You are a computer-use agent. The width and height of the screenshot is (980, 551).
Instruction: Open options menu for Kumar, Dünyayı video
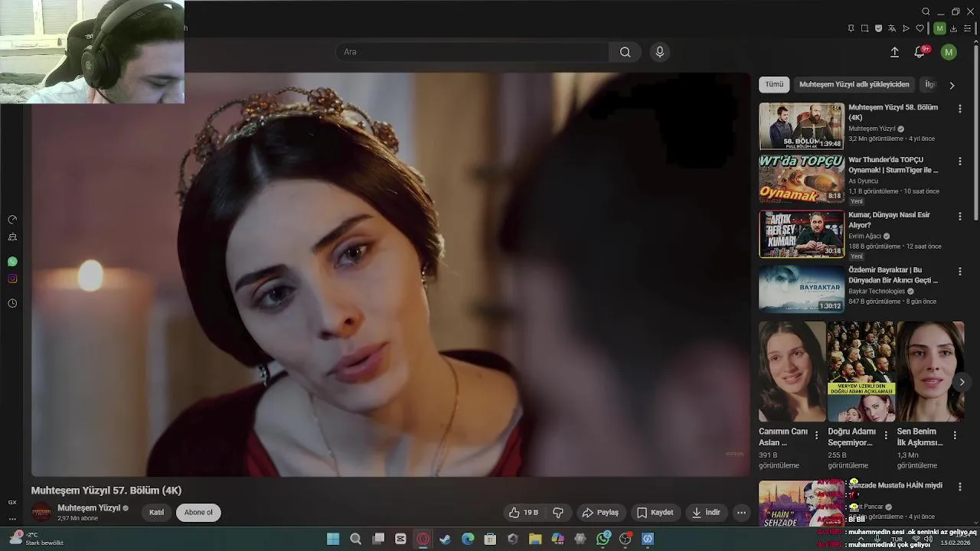[x=959, y=217]
